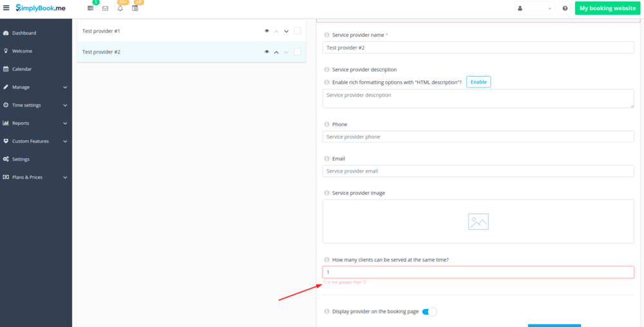
Task: Move Test provider #1 down with arrow
Action: click(x=286, y=31)
